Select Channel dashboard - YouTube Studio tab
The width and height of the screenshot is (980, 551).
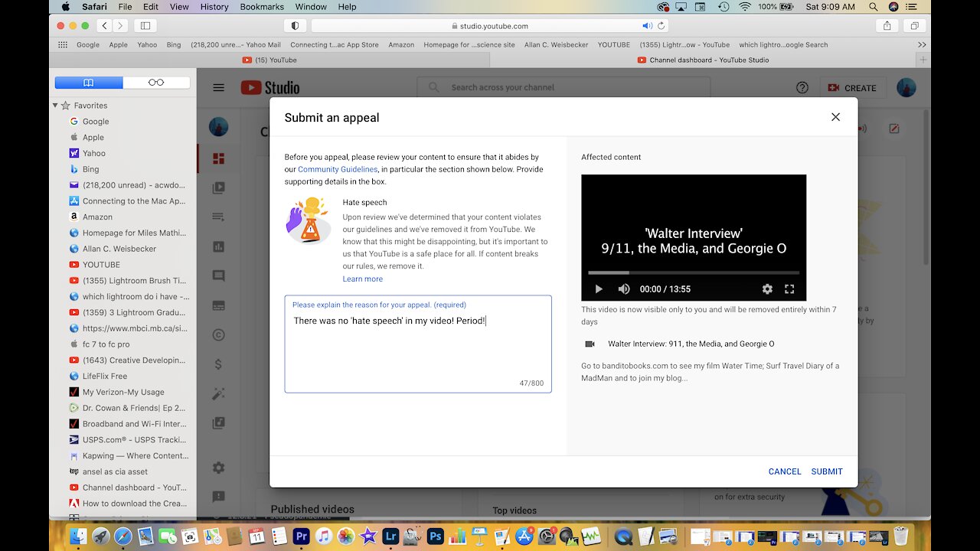pos(703,60)
